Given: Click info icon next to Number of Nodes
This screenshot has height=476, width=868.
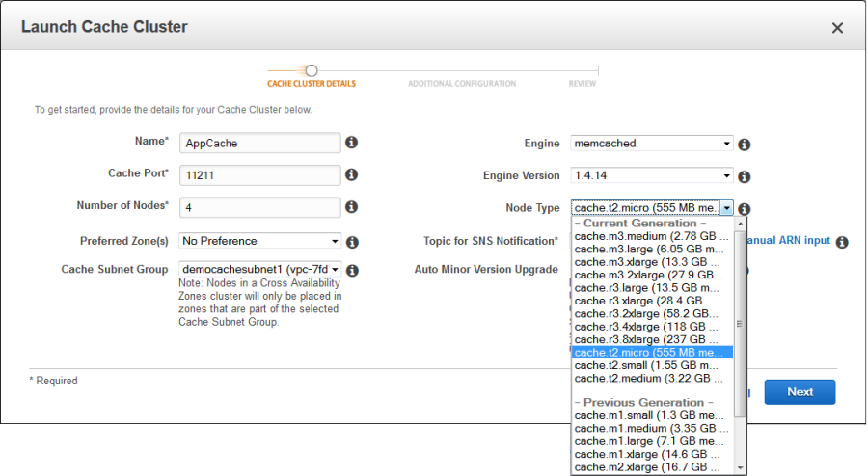Looking at the screenshot, I should pyautogui.click(x=352, y=207).
